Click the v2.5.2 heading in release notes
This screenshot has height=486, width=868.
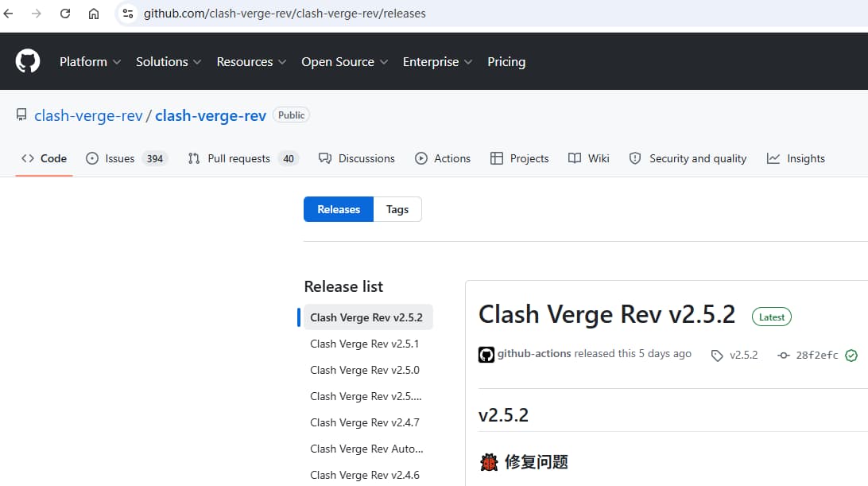(x=503, y=415)
